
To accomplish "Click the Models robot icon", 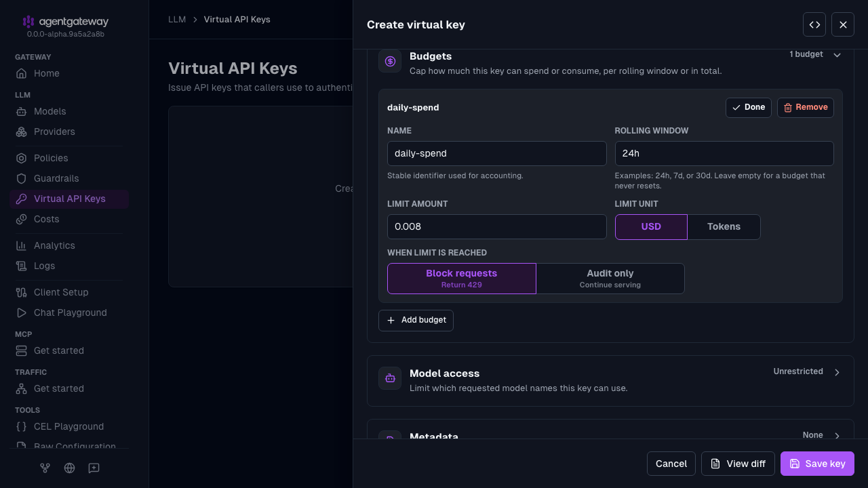I will pos(22,111).
